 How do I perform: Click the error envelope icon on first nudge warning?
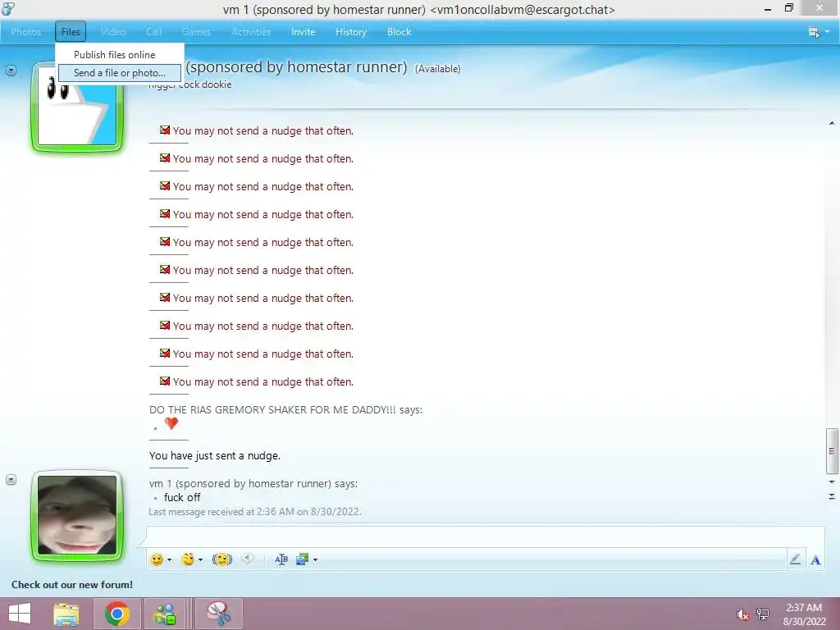tap(164, 130)
